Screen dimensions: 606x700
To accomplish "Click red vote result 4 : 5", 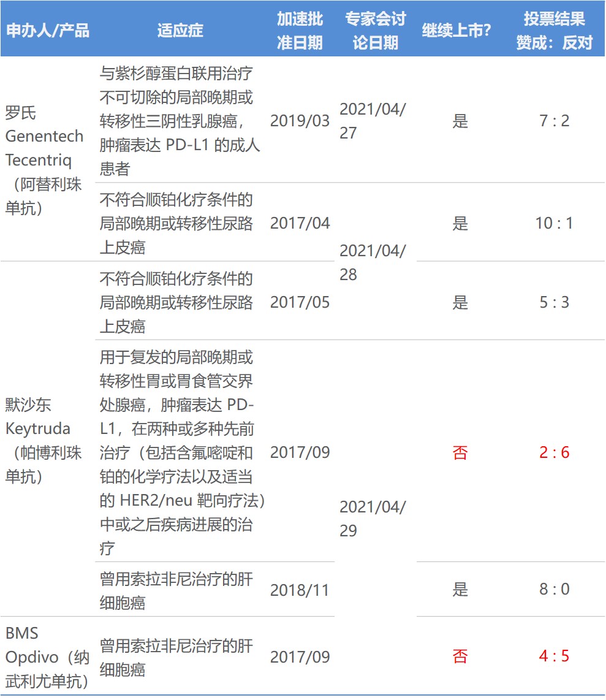I will point(555,656).
